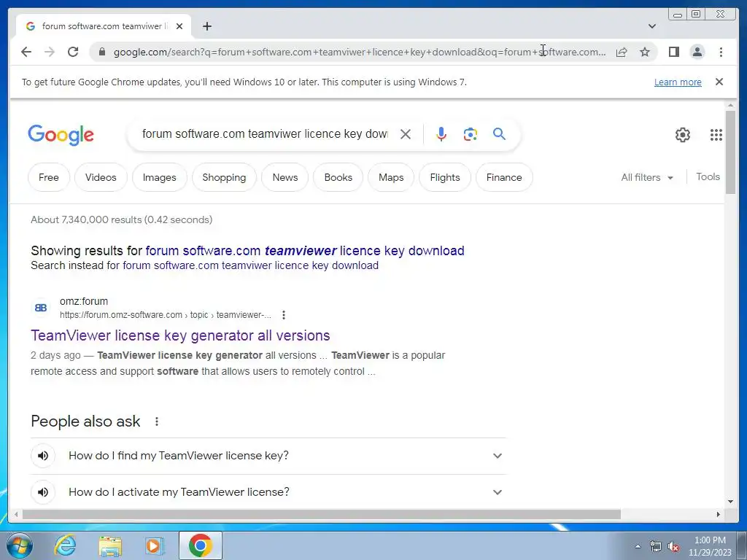The image size is (747, 560).
Task: Switch to Maps results
Action: 391,177
